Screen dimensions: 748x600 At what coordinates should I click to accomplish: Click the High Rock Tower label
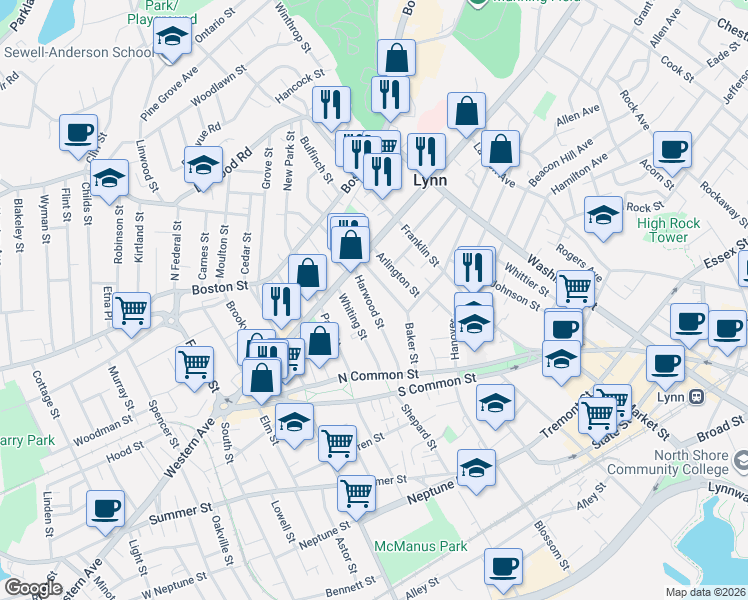coord(669,230)
